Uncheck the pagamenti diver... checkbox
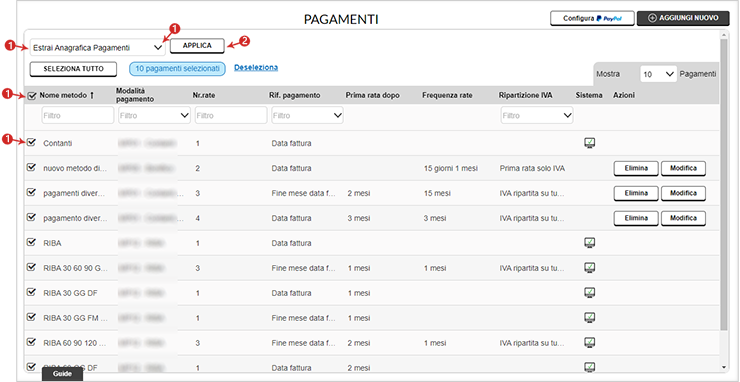This screenshot has width=740, height=382. (32, 192)
